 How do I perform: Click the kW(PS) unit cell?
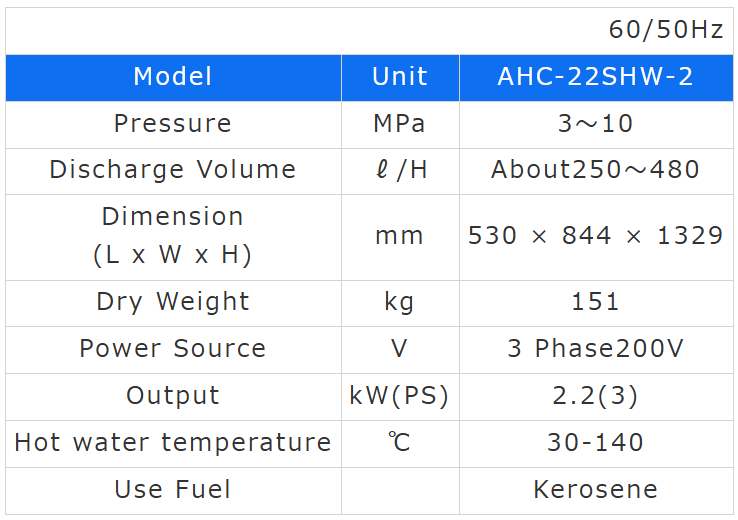tap(400, 396)
